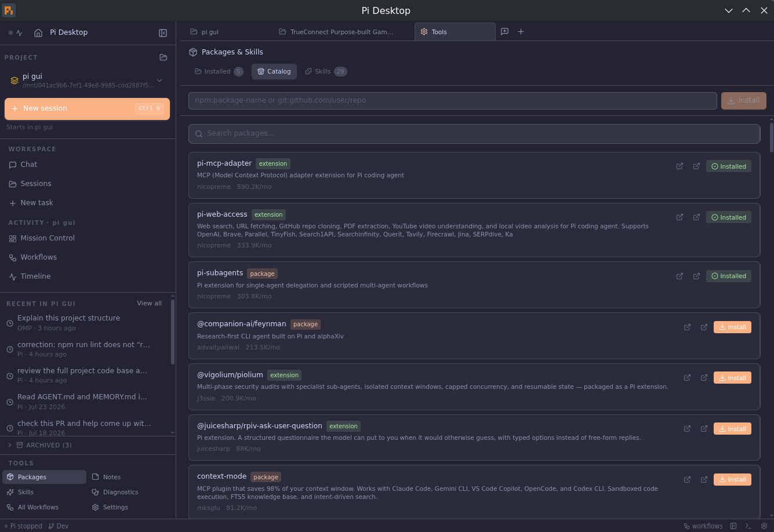
Task: Open settings gear in the status bar
Action: [764, 526]
